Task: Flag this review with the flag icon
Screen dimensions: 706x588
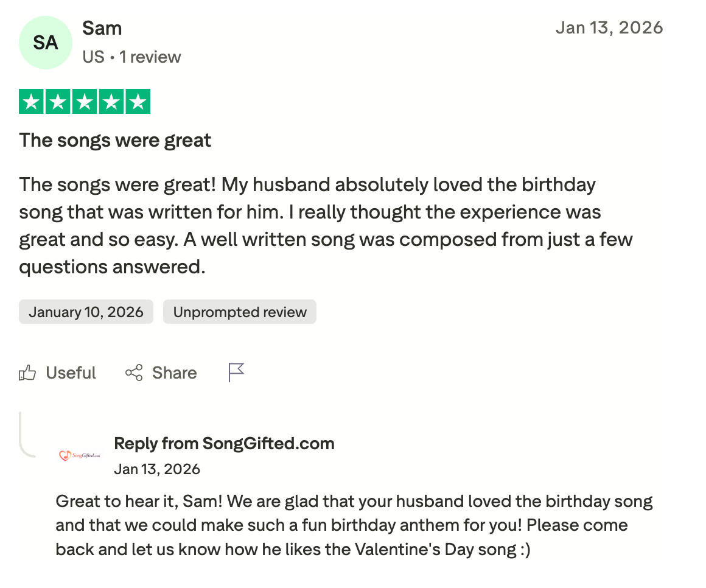Action: point(236,372)
